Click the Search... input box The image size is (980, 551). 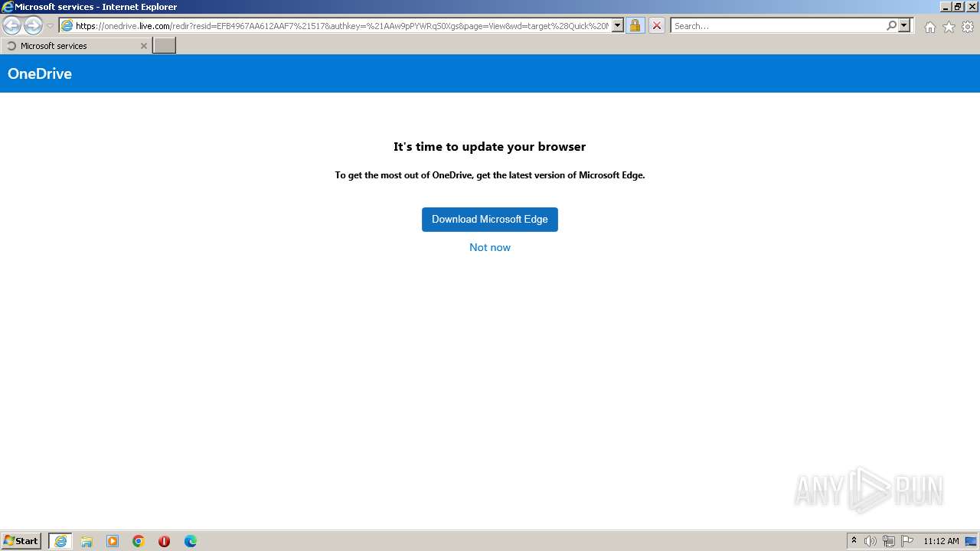click(778, 26)
